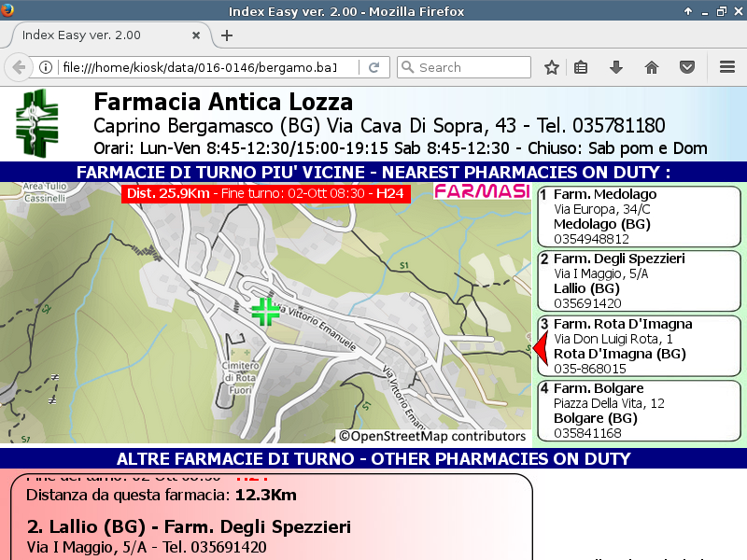Image resolution: width=747 pixels, height=560 pixels.
Task: Close the Index Easy ver. 2.00 tab
Action: tap(196, 35)
